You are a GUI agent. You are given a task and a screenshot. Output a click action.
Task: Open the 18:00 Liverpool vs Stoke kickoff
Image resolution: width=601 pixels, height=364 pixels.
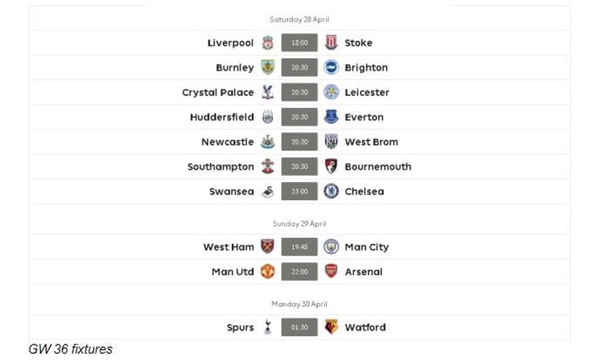[299, 42]
